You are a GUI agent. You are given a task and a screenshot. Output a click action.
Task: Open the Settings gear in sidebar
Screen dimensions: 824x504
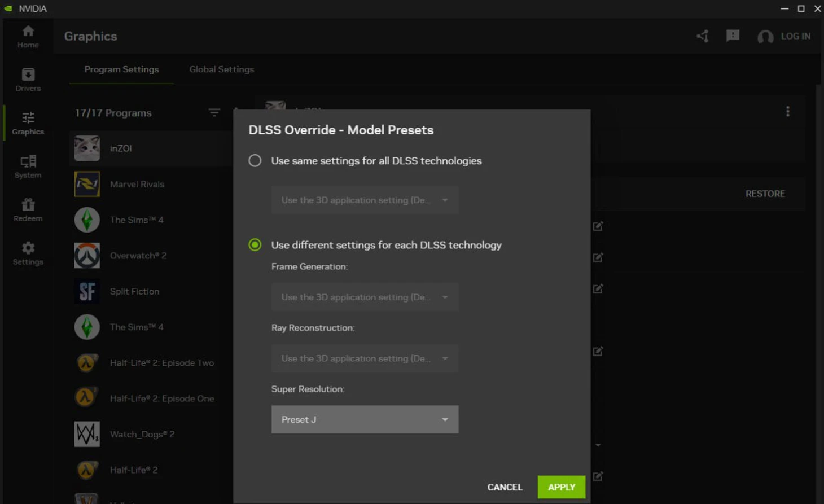coord(28,253)
